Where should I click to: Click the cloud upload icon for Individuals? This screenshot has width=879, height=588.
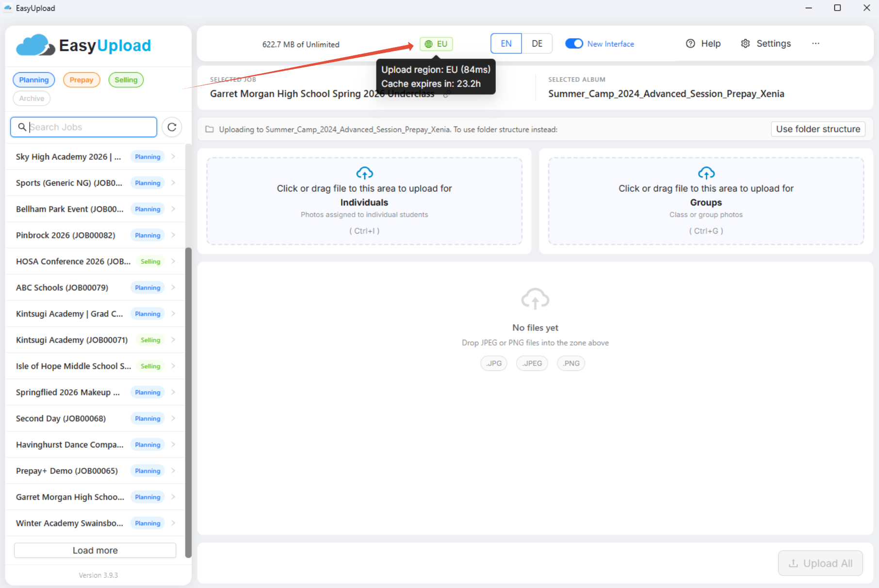[x=364, y=173]
